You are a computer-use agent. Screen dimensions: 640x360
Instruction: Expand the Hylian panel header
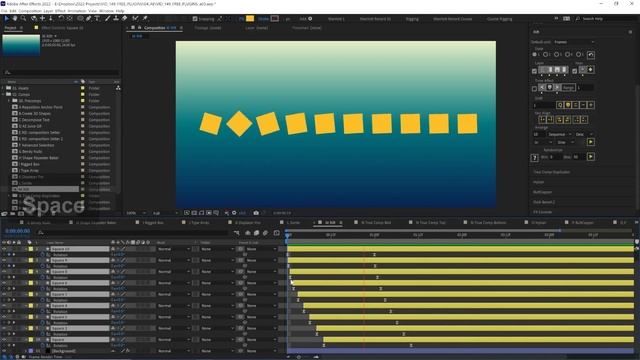click(538, 182)
